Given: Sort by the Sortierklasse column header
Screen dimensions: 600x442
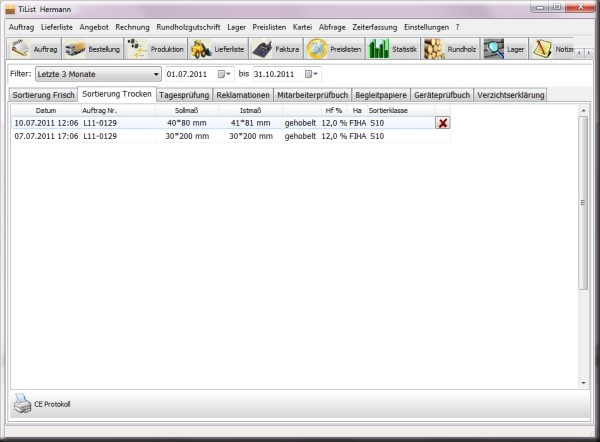Looking at the screenshot, I should point(401,111).
